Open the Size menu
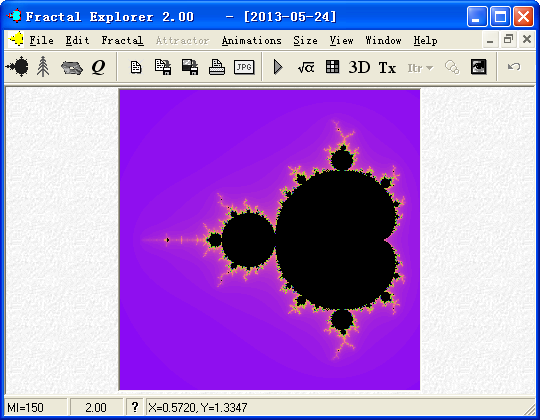The width and height of the screenshot is (540, 420). pyautogui.click(x=305, y=41)
